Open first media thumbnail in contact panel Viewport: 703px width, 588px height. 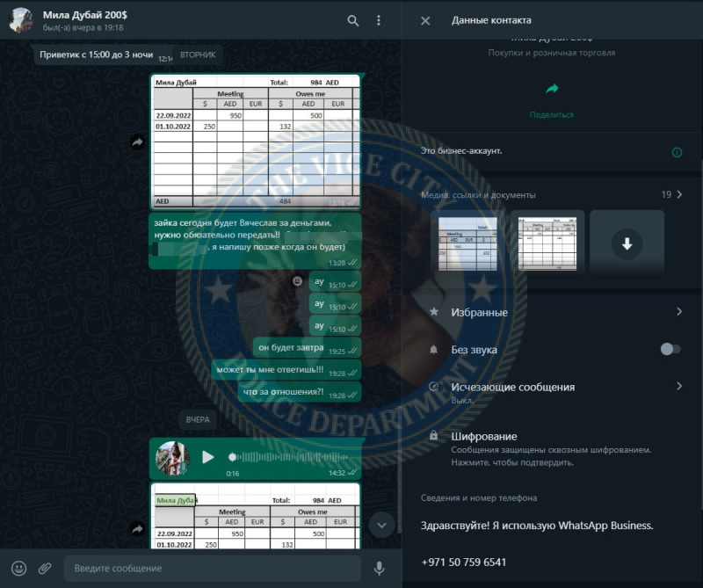pyautogui.click(x=467, y=243)
